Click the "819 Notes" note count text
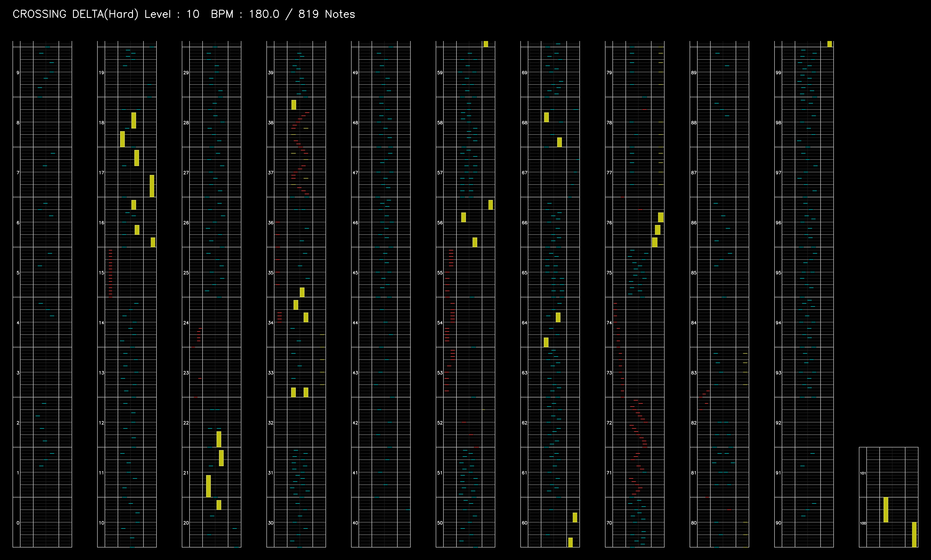The width and height of the screenshot is (931, 560). pyautogui.click(x=327, y=14)
